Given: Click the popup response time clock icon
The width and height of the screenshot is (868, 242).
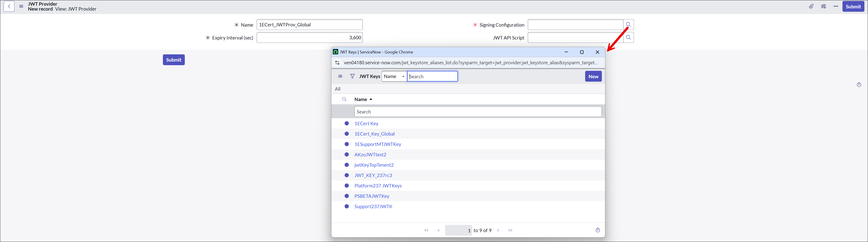Looking at the screenshot, I should pos(597,230).
